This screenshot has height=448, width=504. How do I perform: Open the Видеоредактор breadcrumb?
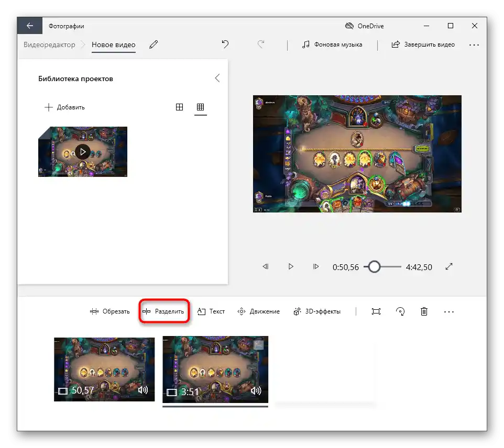(x=49, y=44)
